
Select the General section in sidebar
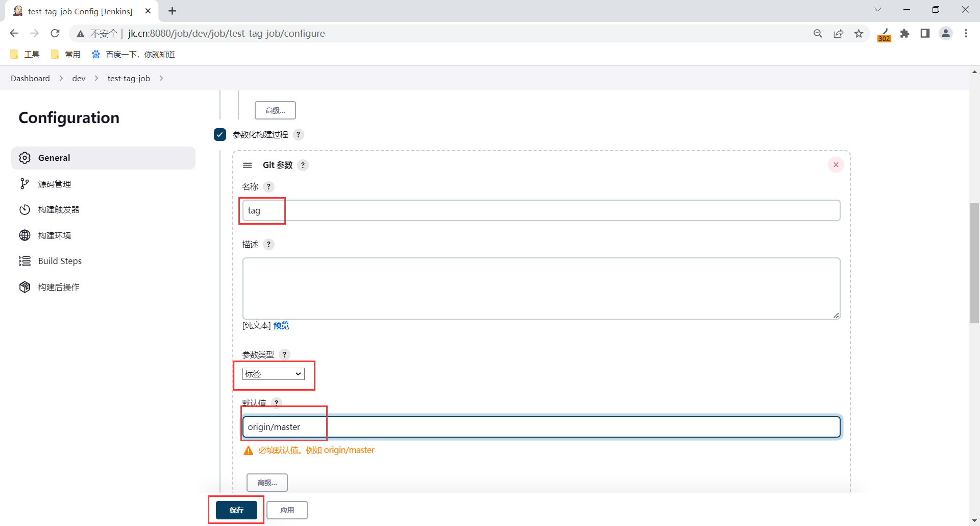coord(103,158)
